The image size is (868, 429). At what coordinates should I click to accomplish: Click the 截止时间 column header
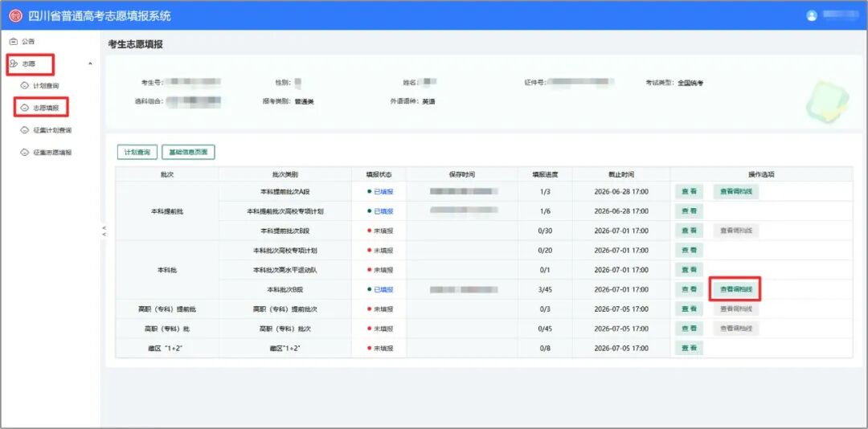tap(621, 174)
